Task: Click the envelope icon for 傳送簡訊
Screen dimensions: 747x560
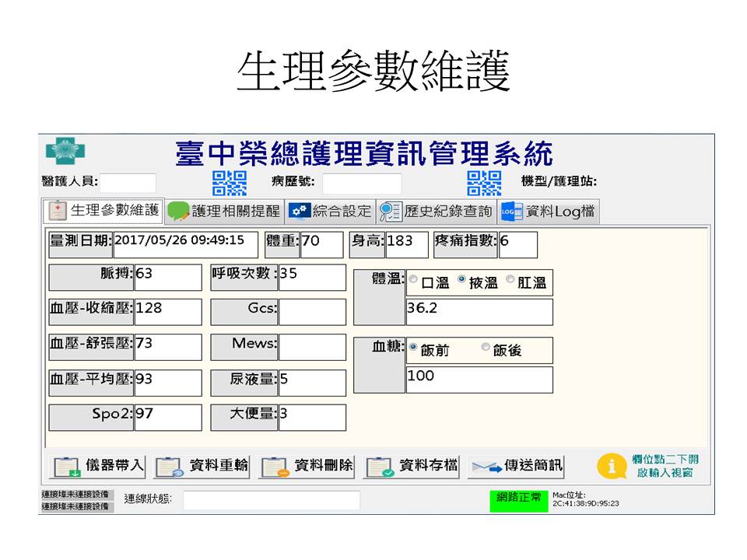Action: (x=486, y=467)
